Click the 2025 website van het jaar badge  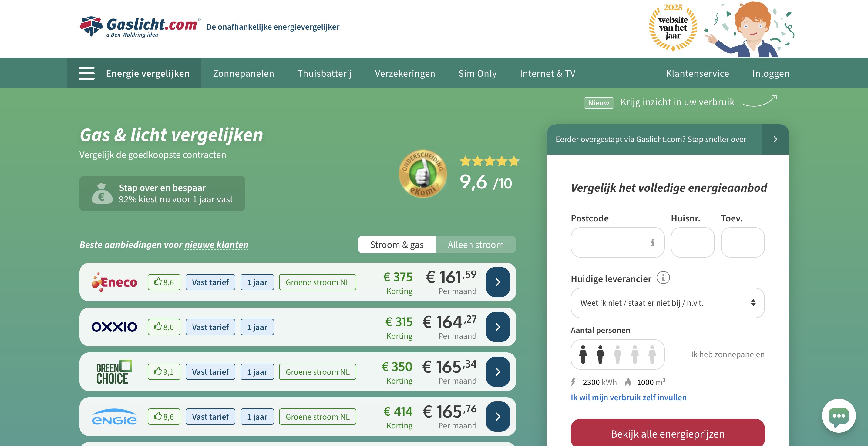coord(673,27)
